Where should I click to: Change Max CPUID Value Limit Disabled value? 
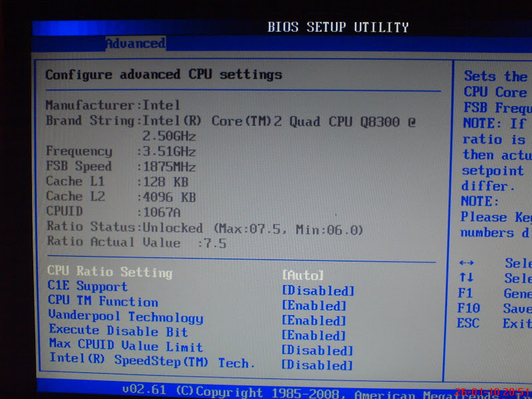(x=318, y=350)
